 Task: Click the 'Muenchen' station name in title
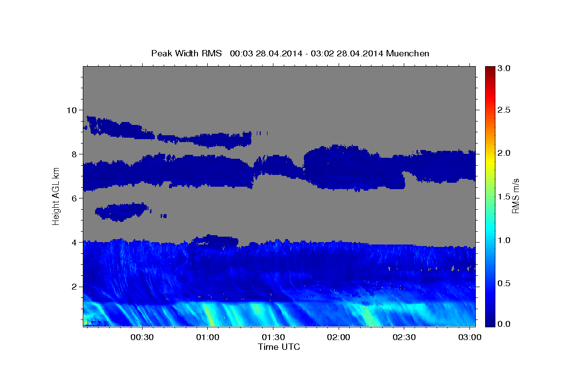coord(408,53)
